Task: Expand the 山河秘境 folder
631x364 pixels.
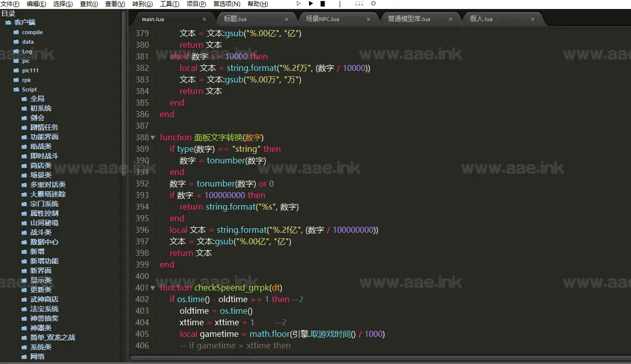Action: [x=24, y=223]
